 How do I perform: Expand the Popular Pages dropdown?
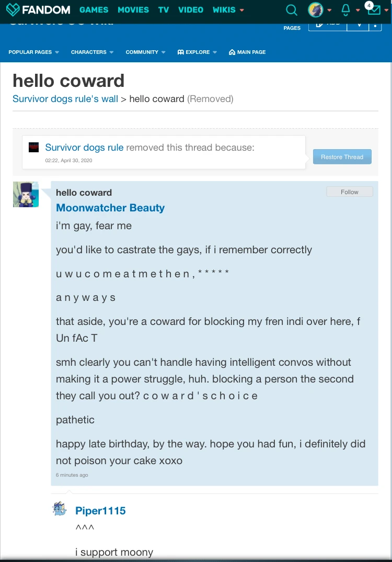[x=34, y=52]
